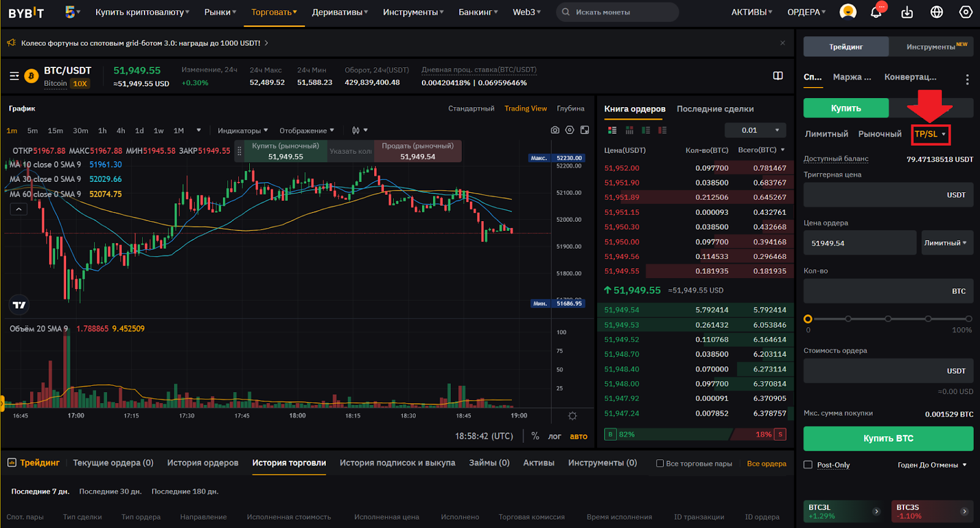Switch to the Depth chart view
This screenshot has height=528, width=980.
(x=570, y=108)
